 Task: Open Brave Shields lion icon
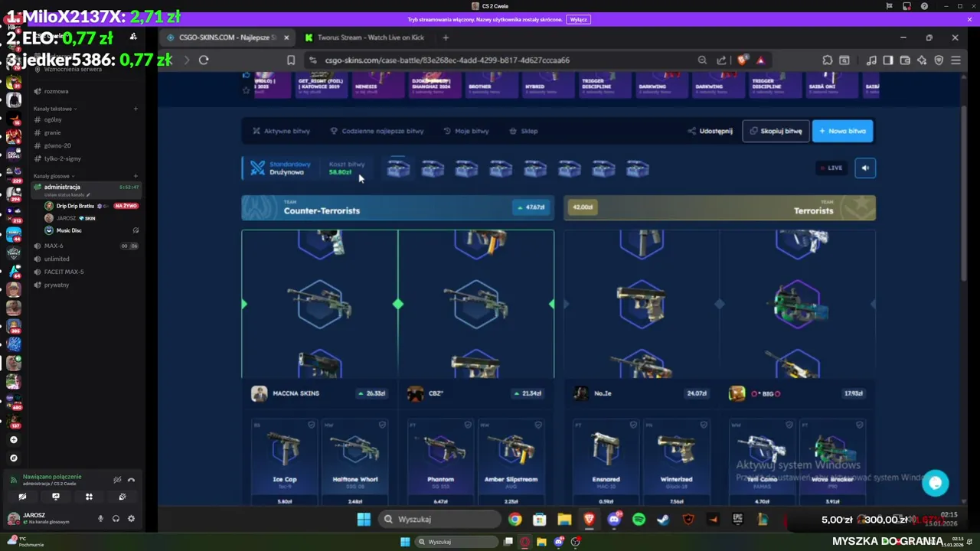click(x=743, y=60)
